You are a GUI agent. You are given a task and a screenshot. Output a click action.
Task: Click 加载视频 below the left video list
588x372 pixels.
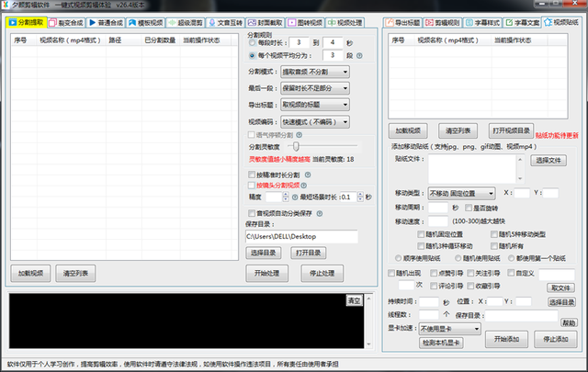(x=30, y=274)
